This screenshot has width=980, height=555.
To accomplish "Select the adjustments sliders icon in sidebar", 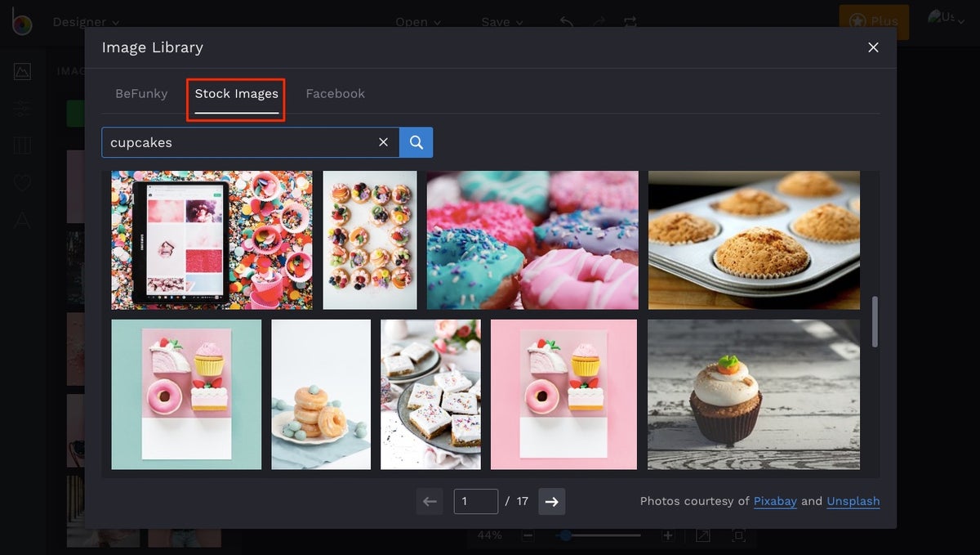I will (20, 108).
